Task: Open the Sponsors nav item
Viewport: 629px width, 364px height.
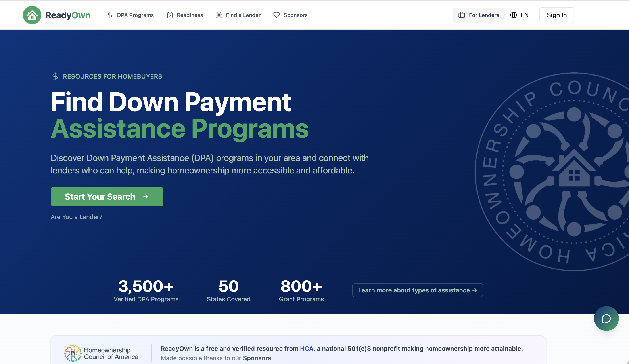Action: click(290, 15)
